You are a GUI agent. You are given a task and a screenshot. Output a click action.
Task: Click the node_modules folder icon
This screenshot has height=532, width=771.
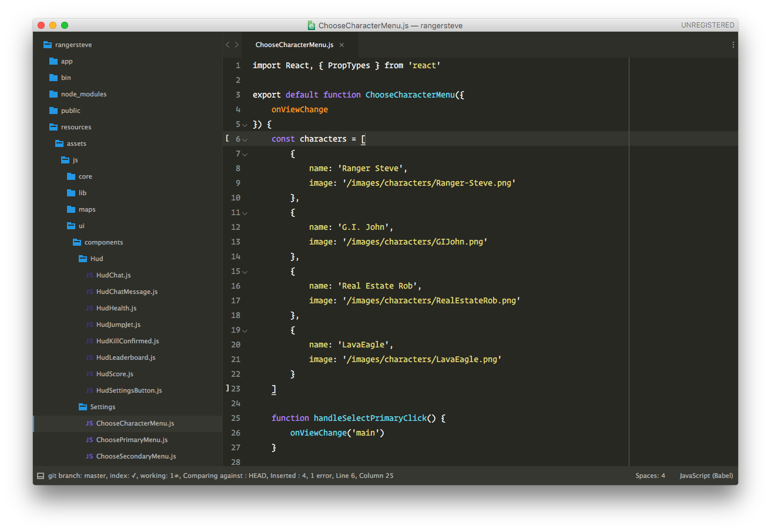click(53, 94)
